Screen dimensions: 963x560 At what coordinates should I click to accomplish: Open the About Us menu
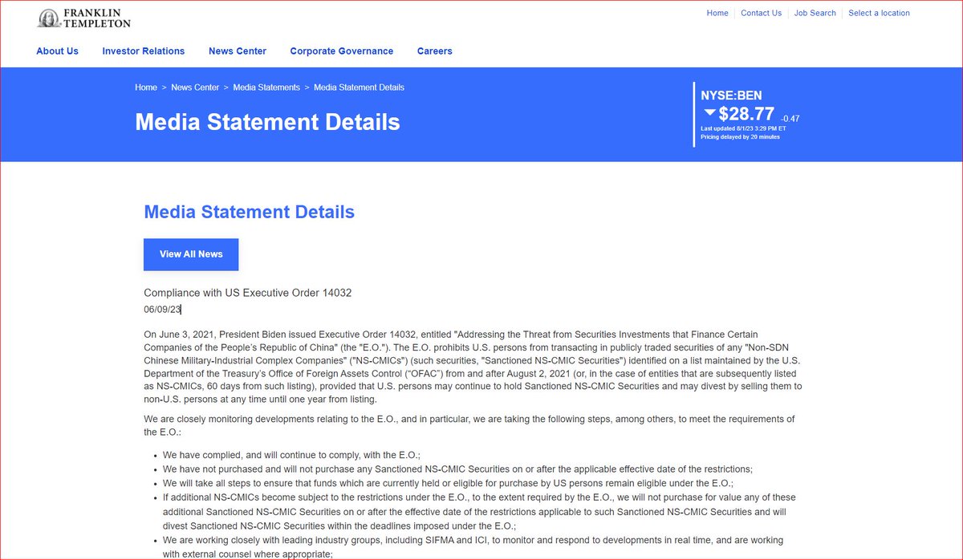(57, 51)
